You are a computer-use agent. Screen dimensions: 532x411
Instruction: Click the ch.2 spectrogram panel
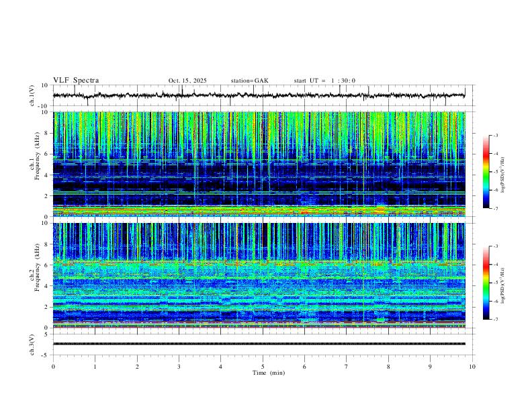click(x=259, y=275)
